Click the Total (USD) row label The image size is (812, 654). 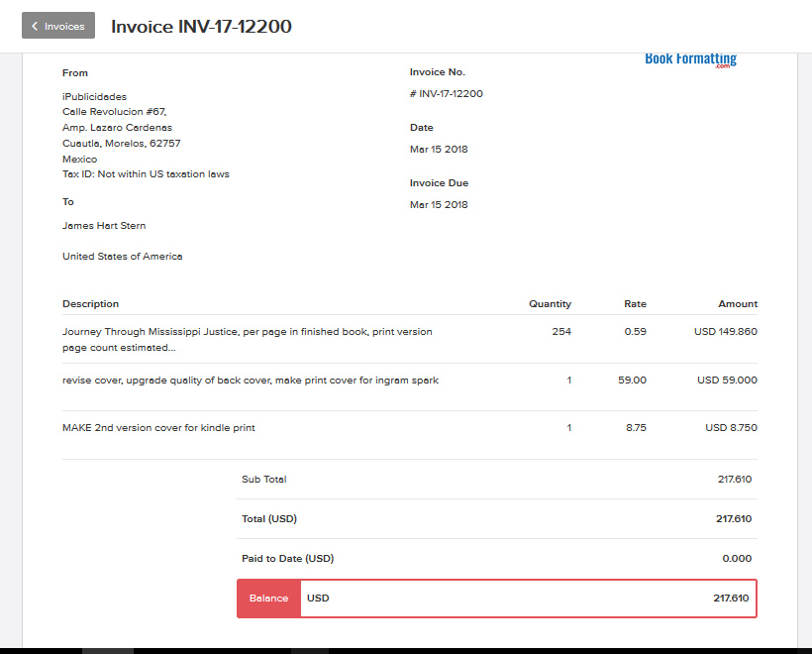[269, 519]
